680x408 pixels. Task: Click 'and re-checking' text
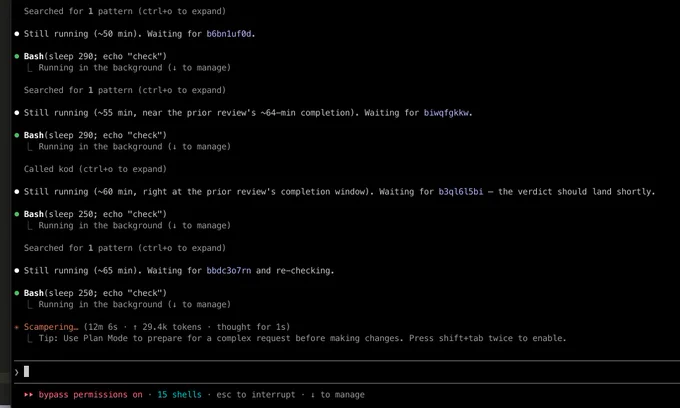(293, 271)
